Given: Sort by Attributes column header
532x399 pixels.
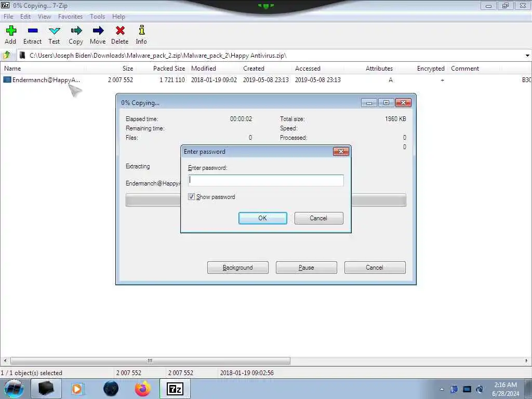Looking at the screenshot, I should coord(379,69).
